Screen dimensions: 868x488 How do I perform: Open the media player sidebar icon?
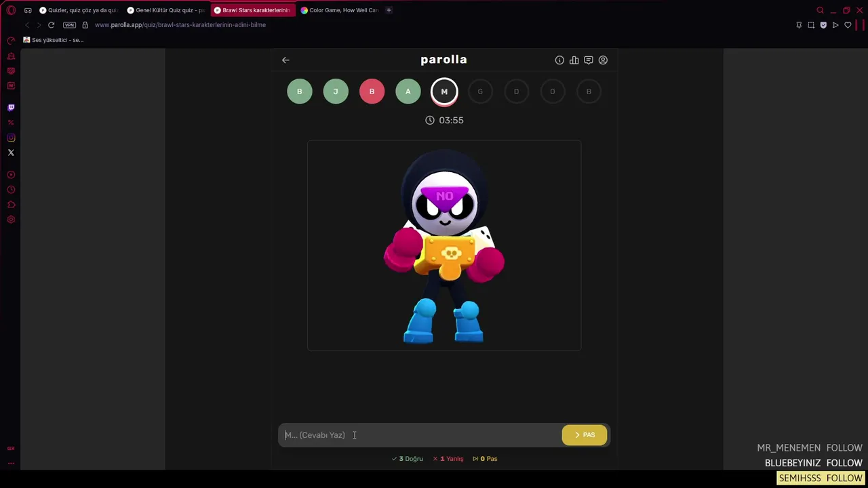(x=11, y=175)
